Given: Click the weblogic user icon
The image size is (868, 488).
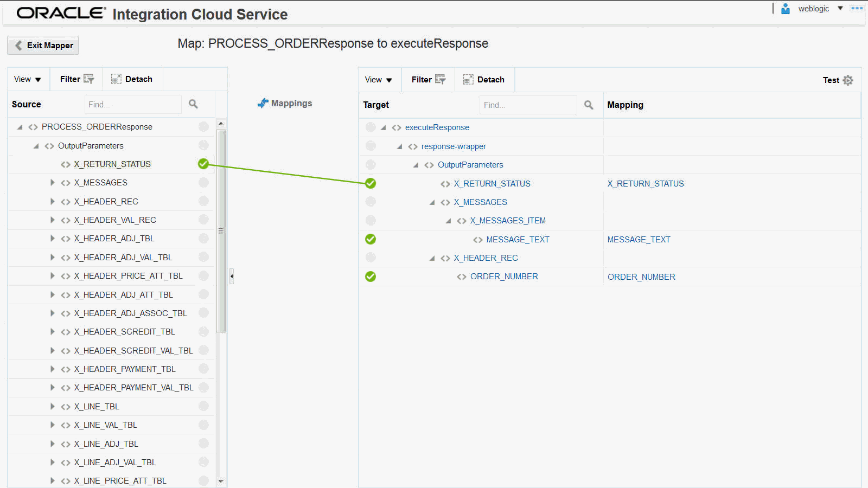Looking at the screenshot, I should click(785, 9).
